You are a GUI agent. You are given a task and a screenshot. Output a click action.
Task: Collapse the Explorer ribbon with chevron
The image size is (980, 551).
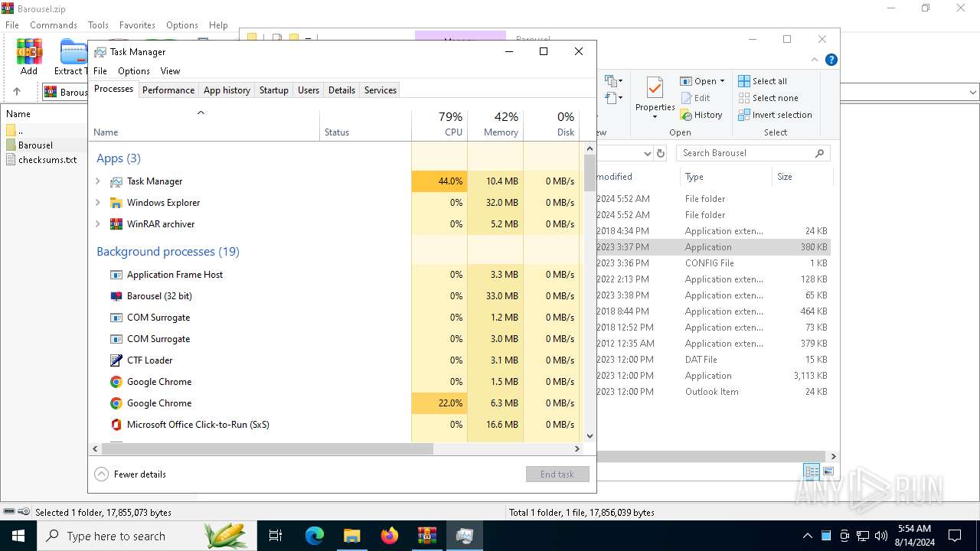815,60
